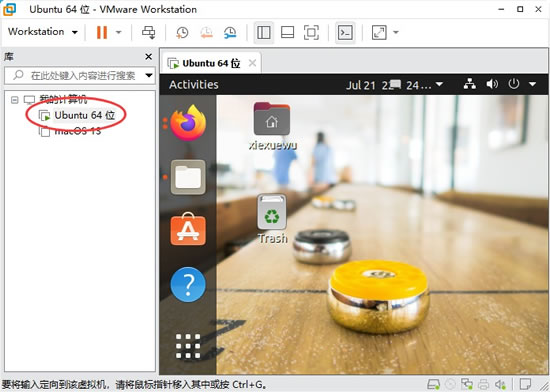
Task: Toggle the guest speaker volume indicator
Action: pyautogui.click(x=492, y=84)
